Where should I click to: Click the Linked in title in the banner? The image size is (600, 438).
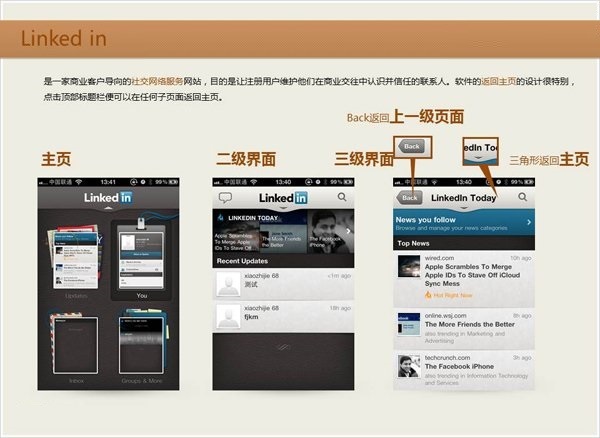point(64,39)
